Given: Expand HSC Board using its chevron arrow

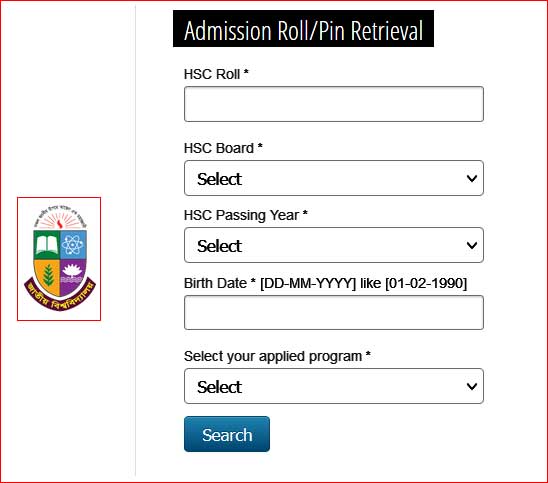Looking at the screenshot, I should (472, 179).
